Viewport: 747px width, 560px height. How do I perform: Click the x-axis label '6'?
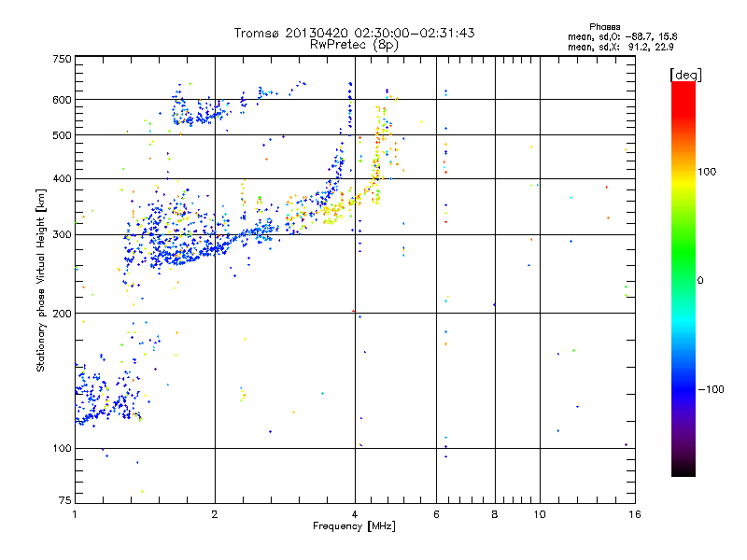(x=436, y=514)
